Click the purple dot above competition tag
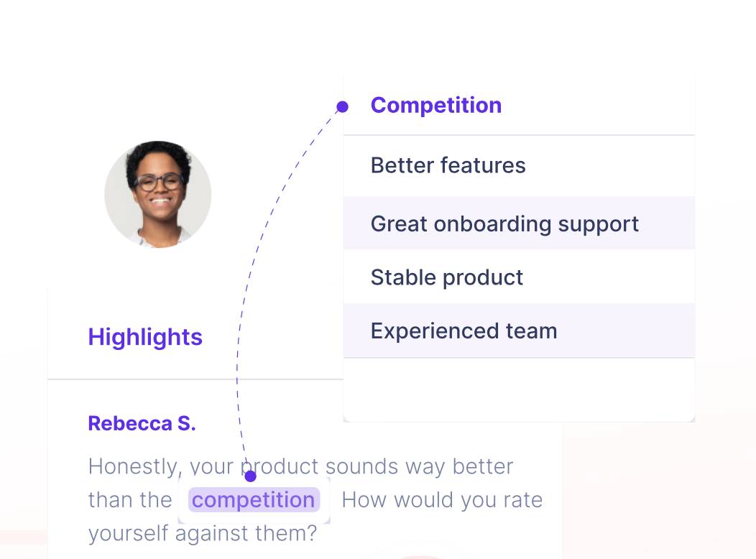Screen dimensions: 756x559 pos(250,476)
